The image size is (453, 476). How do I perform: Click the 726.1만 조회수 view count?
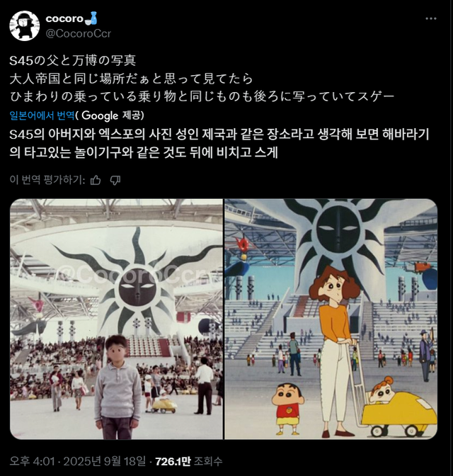pyautogui.click(x=189, y=461)
